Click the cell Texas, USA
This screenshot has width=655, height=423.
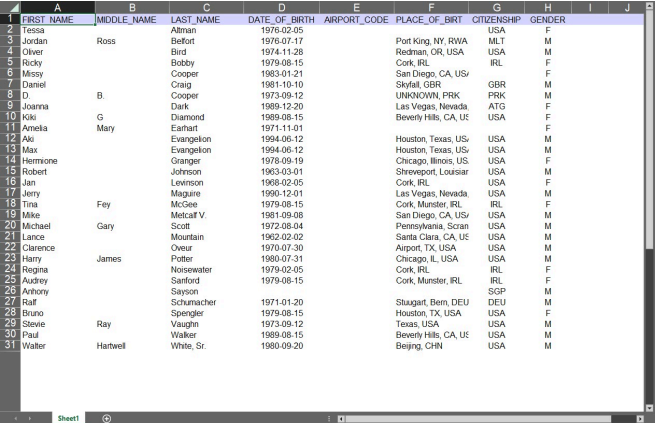(x=431, y=324)
